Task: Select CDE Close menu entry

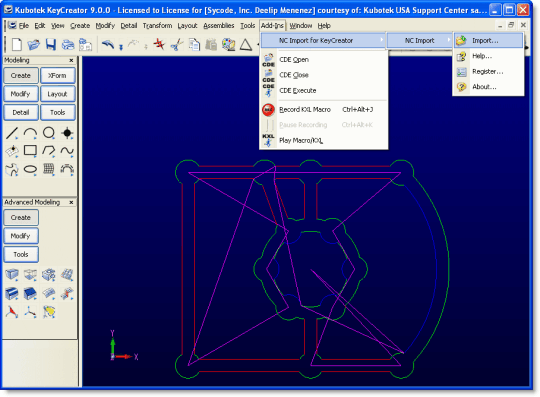Action: coord(323,75)
